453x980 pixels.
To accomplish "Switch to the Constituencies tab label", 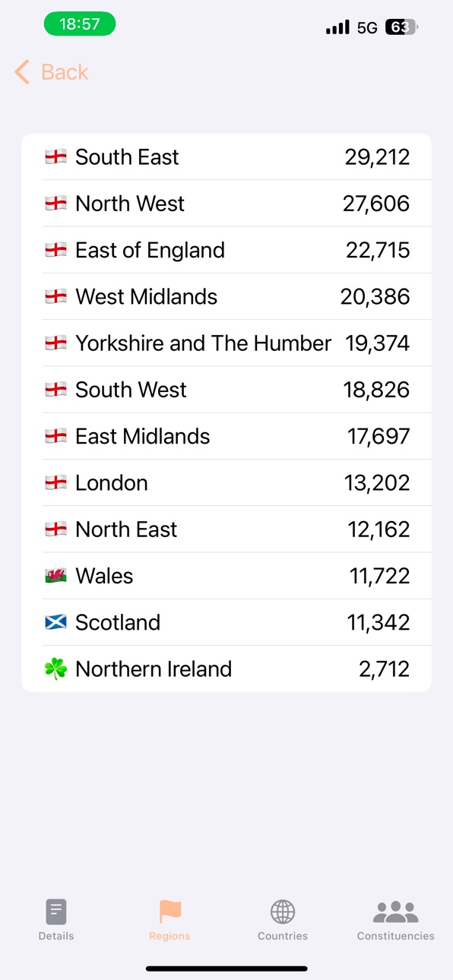I will (396, 936).
